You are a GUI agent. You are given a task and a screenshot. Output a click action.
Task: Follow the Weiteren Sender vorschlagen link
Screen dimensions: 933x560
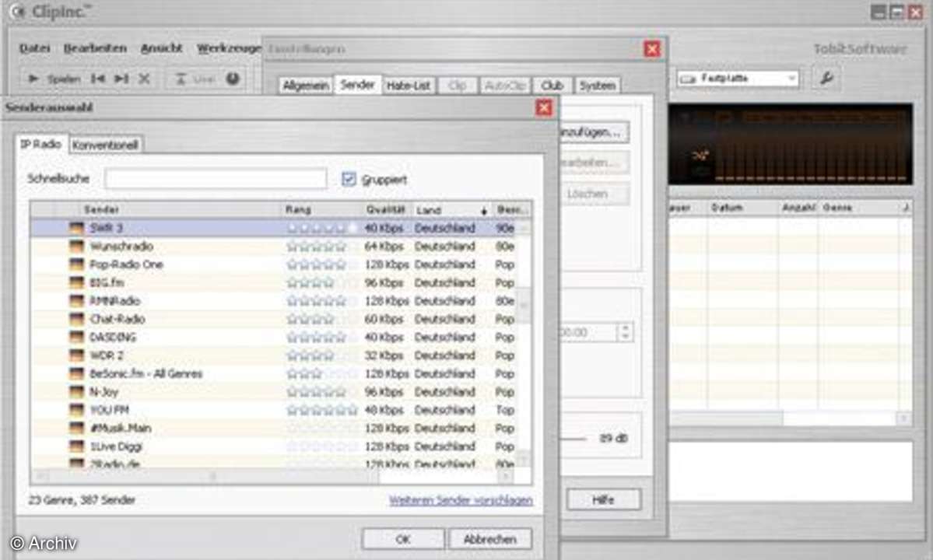click(461, 501)
